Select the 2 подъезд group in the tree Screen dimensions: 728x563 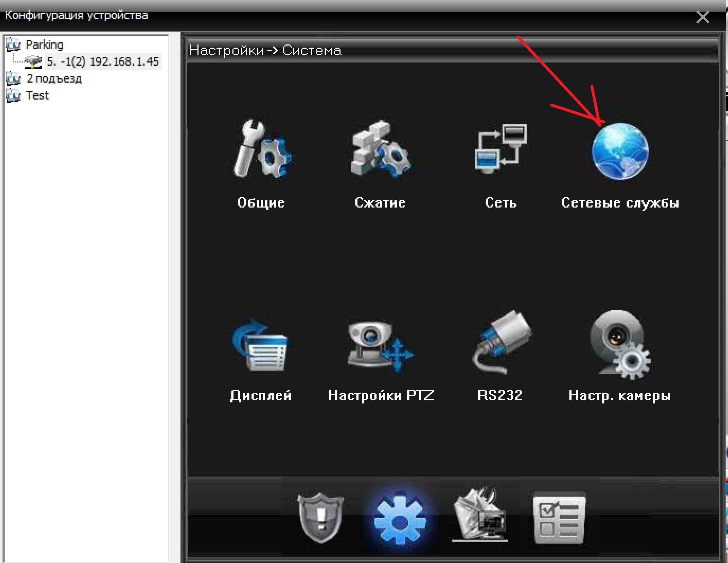[54, 79]
